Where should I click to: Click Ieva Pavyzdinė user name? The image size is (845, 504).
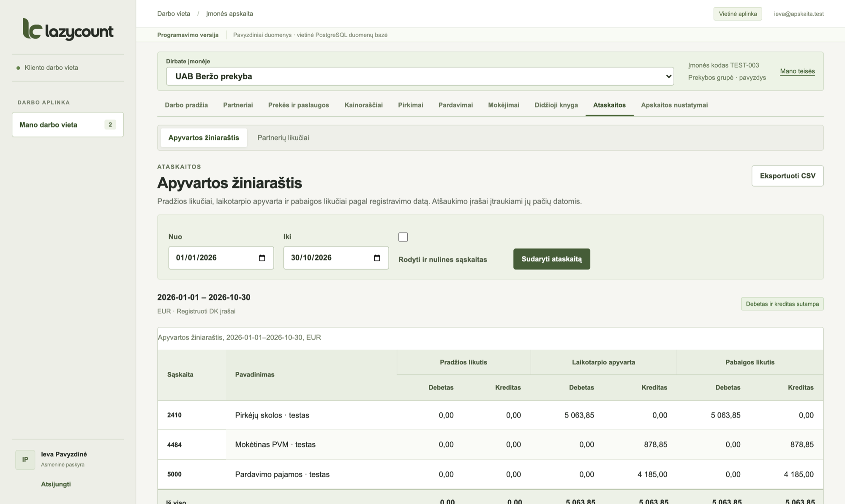tap(64, 454)
